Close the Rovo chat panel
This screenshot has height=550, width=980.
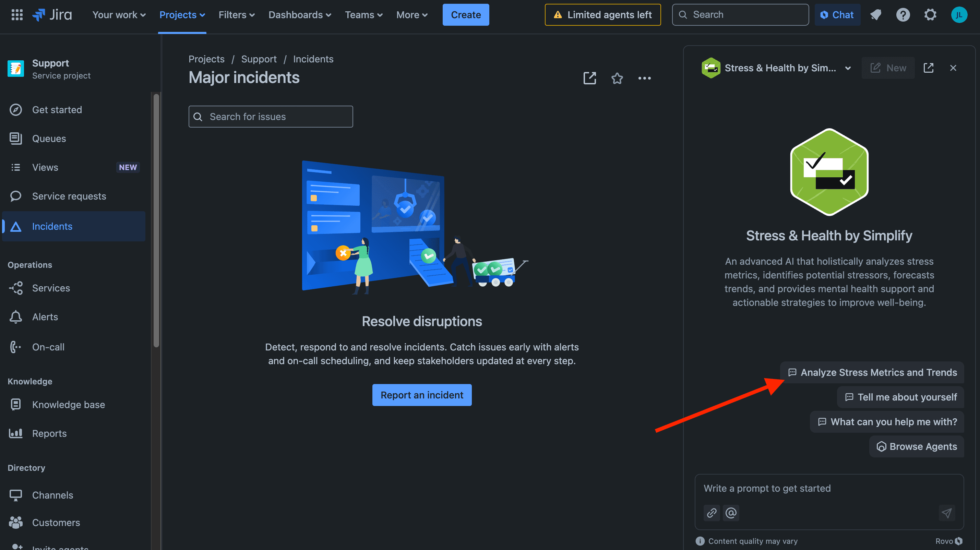coord(953,68)
